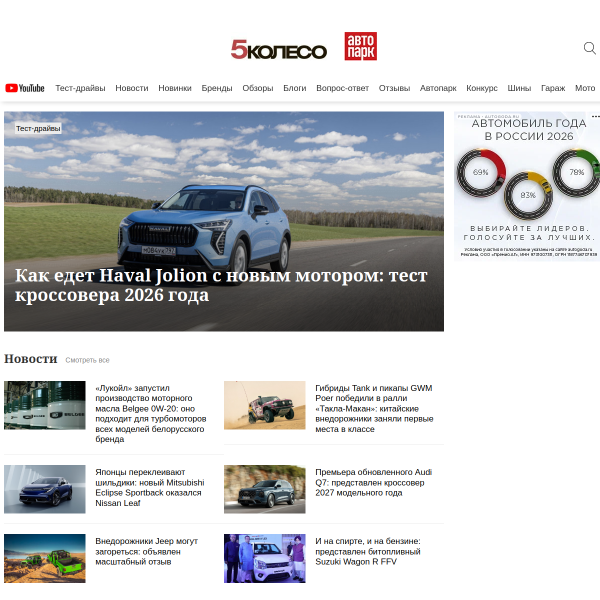Image resolution: width=600 pixels, height=600 pixels.
Task: Open the ad options three-dots icon
Action: click(x=595, y=116)
